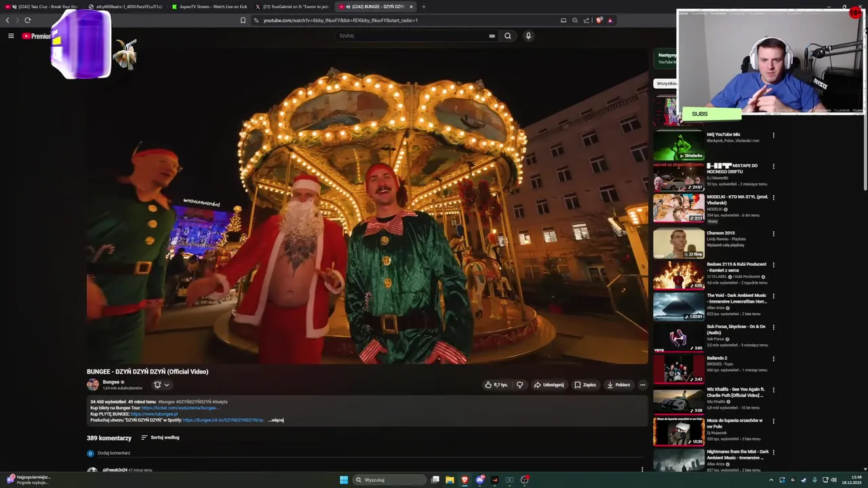This screenshot has height=488, width=868.
Task: Click the Brave Shields lion icon
Action: pos(599,20)
